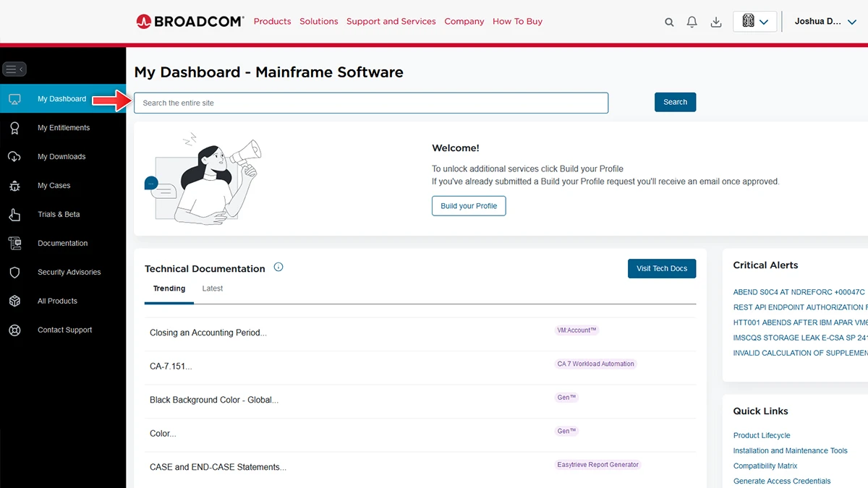Image resolution: width=868 pixels, height=488 pixels.
Task: Click the My Downloads cloud icon
Action: (14, 157)
